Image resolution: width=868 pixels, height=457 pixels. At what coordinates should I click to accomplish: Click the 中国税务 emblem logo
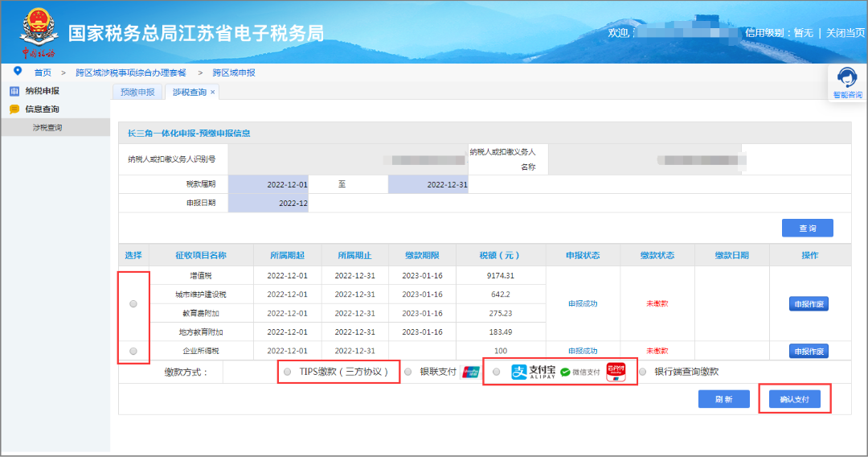pos(39,32)
